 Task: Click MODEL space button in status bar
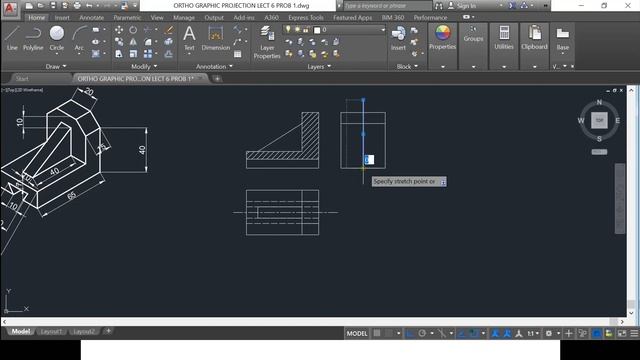pos(357,333)
